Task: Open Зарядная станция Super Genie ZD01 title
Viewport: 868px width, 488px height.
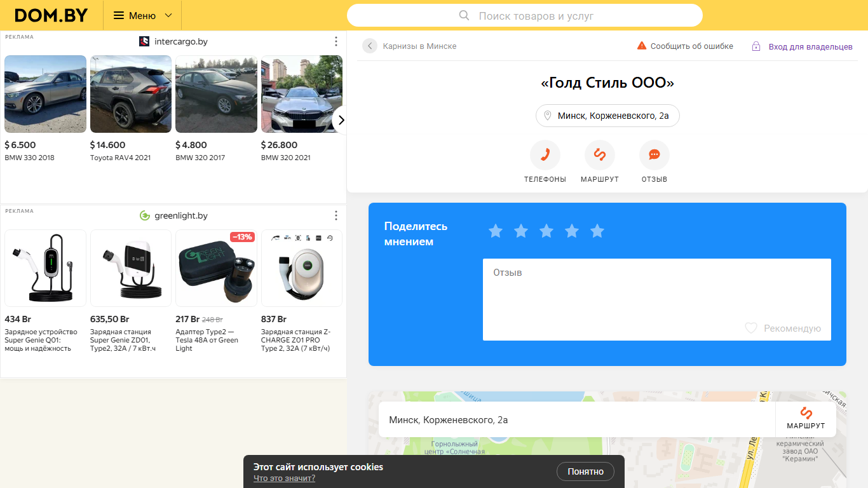Action: 123,340
